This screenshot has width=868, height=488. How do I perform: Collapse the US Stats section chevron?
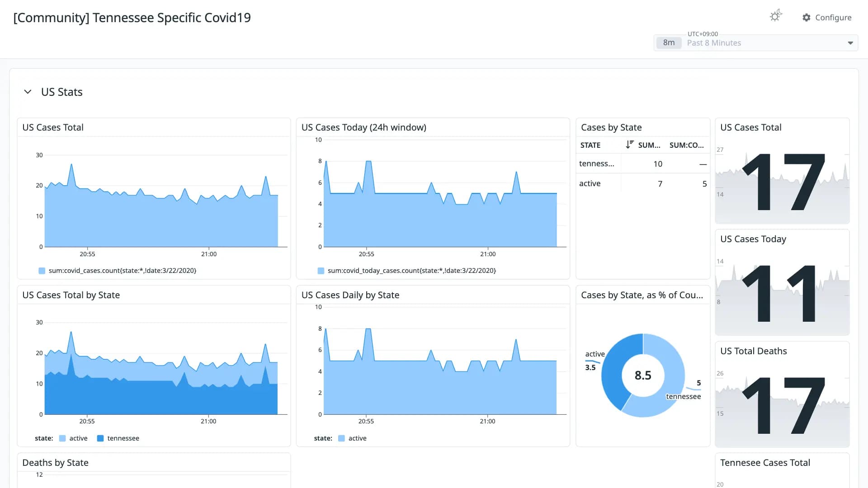pos(28,92)
